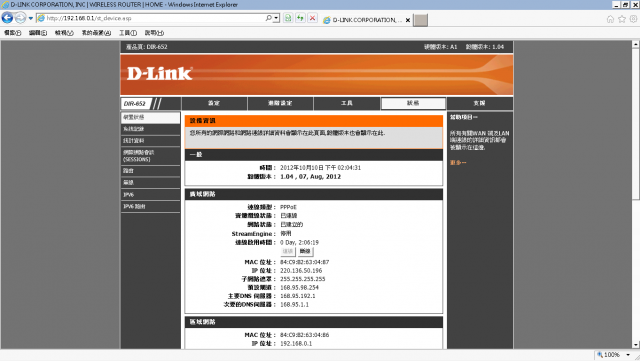The image size is (640, 361).
Task: Click the green Refresh arrows icon
Action: coord(300,18)
